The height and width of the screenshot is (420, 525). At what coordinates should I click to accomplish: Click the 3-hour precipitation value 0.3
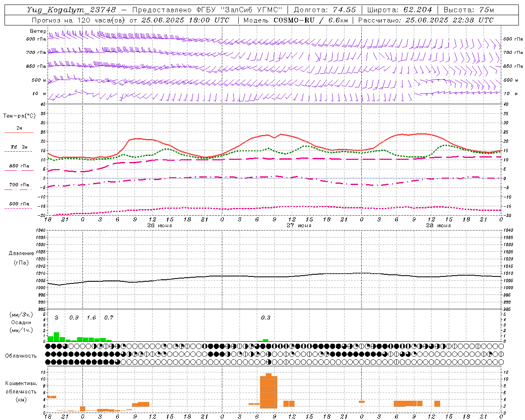click(266, 318)
